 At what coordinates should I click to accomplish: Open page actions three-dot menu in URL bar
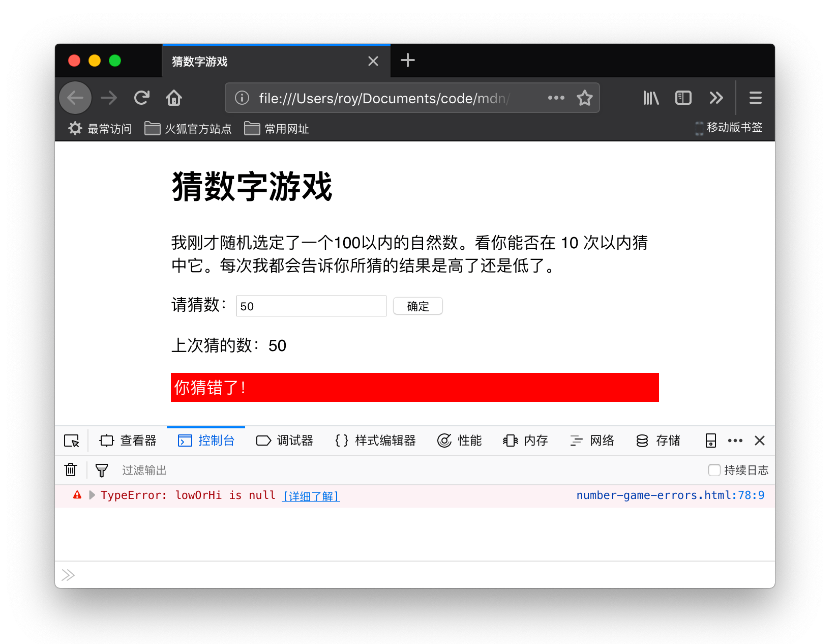(556, 98)
